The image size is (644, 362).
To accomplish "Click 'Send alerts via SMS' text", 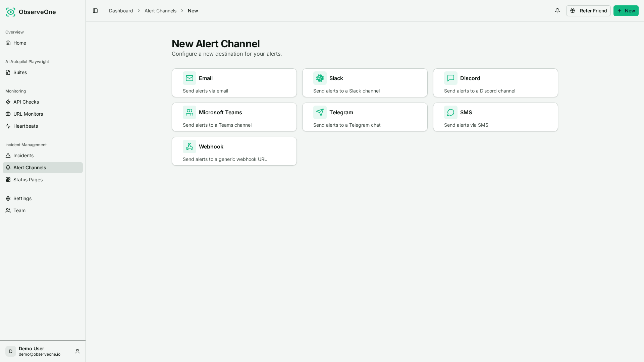I will (466, 125).
